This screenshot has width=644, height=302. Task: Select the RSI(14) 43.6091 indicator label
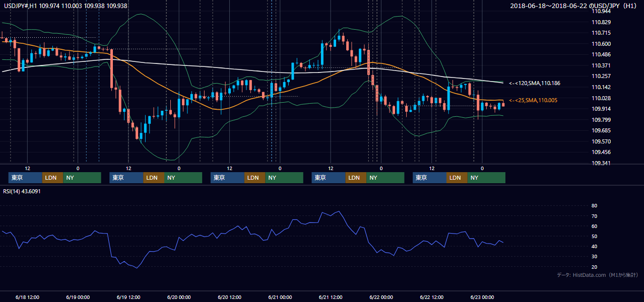click(x=22, y=191)
